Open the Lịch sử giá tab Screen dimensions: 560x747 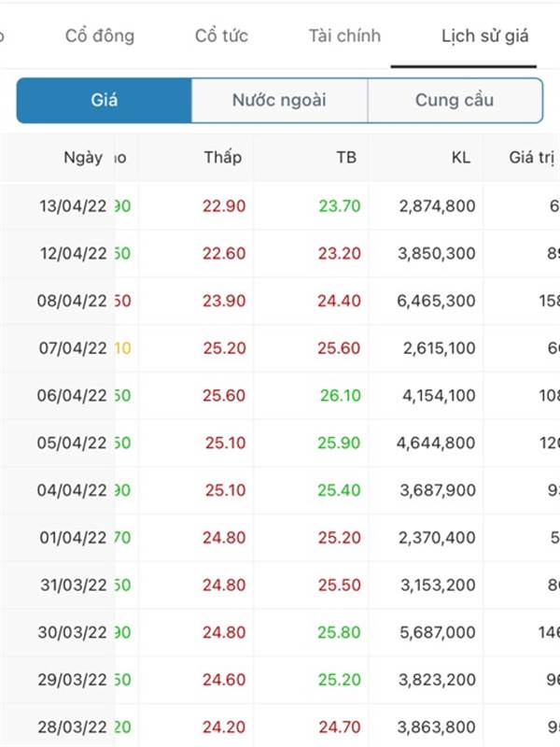click(484, 36)
